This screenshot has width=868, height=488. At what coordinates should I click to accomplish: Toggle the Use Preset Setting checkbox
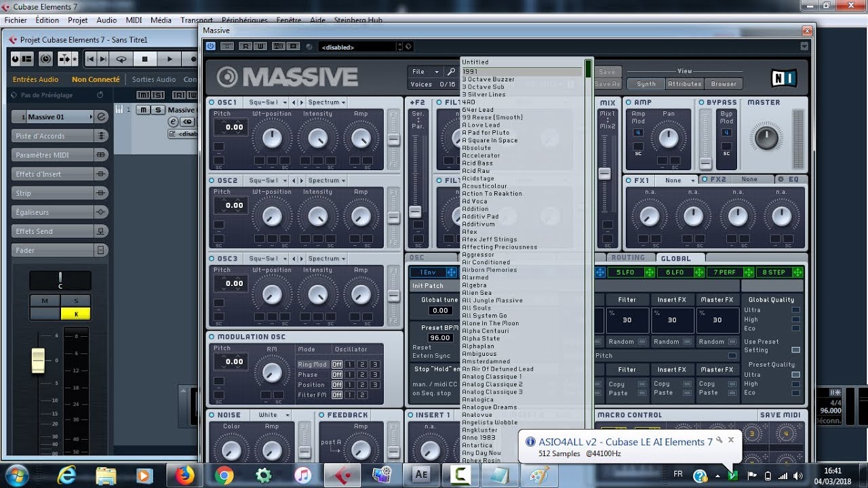tap(796, 350)
